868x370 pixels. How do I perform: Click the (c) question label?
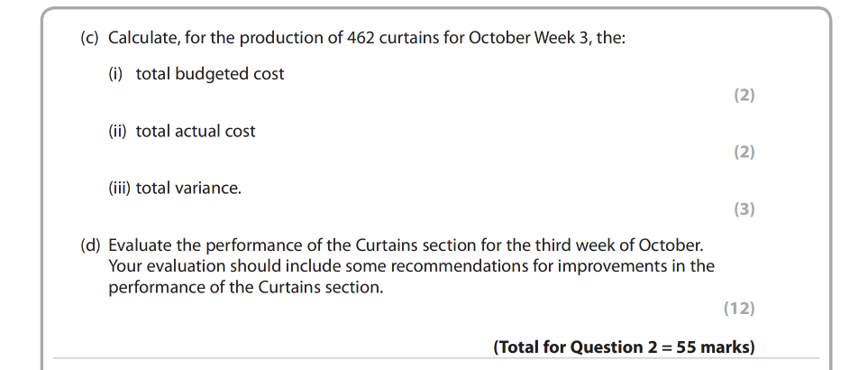[x=90, y=39]
